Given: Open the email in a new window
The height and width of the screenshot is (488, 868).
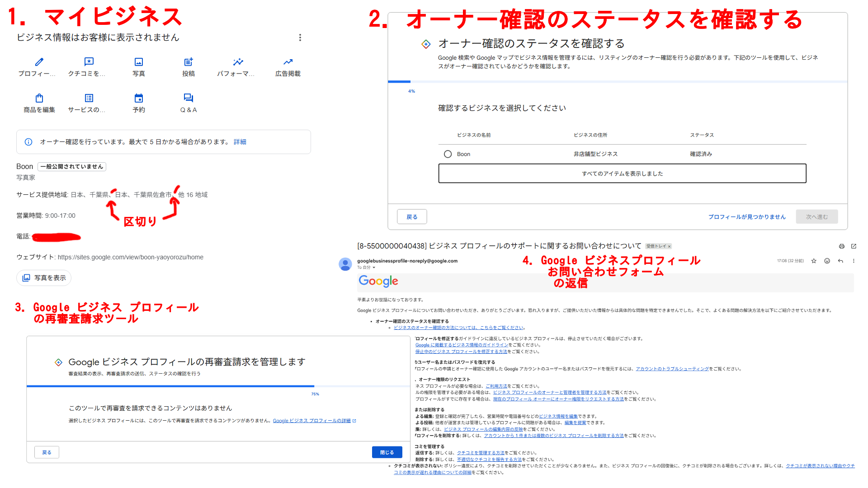Looking at the screenshot, I should (x=854, y=246).
